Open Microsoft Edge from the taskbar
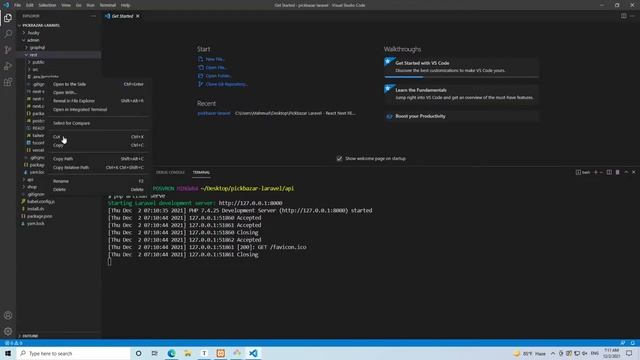This screenshot has width=640, height=360. tap(171, 353)
